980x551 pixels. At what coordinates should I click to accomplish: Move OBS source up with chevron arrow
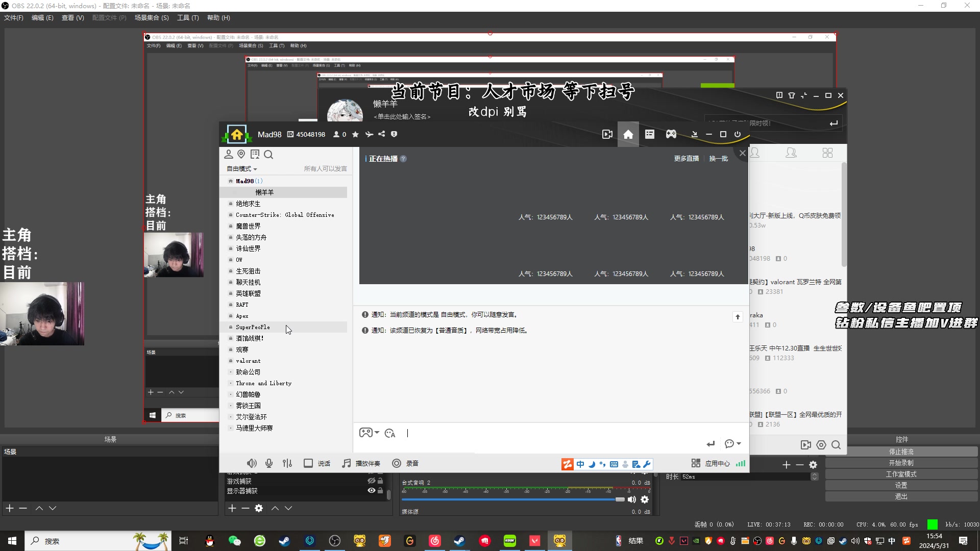tap(275, 508)
